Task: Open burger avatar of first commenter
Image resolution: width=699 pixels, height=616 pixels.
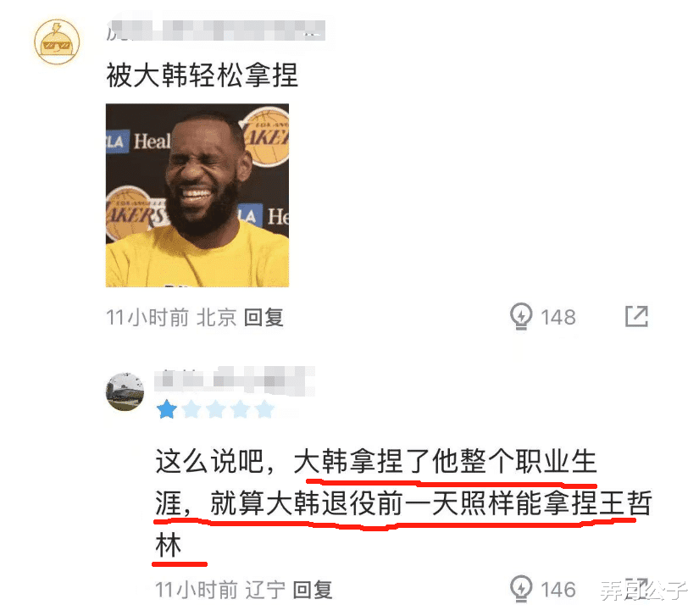Action: point(57,42)
